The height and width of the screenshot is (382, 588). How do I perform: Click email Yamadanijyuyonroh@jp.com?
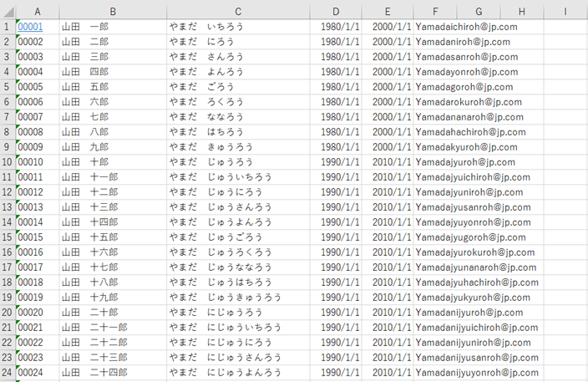[477, 373]
